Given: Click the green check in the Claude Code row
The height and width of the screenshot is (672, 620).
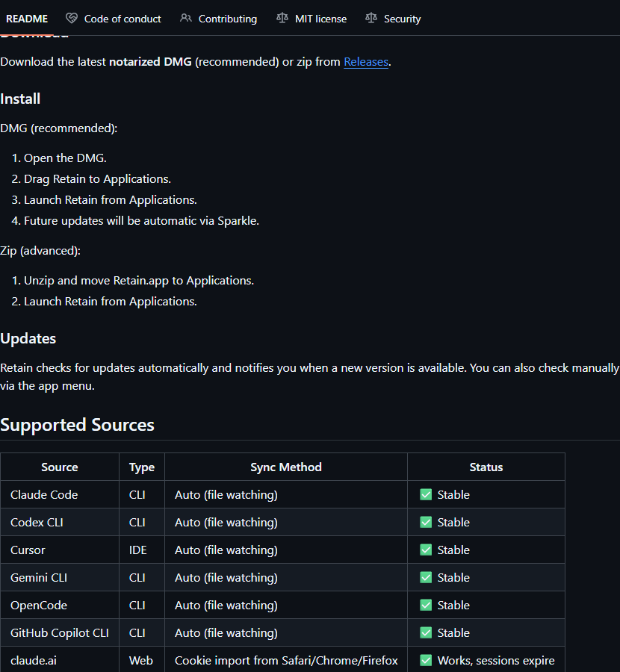Looking at the screenshot, I should tap(426, 494).
